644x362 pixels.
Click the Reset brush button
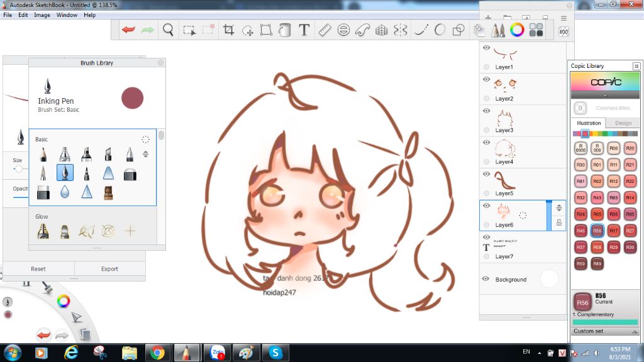tap(38, 269)
